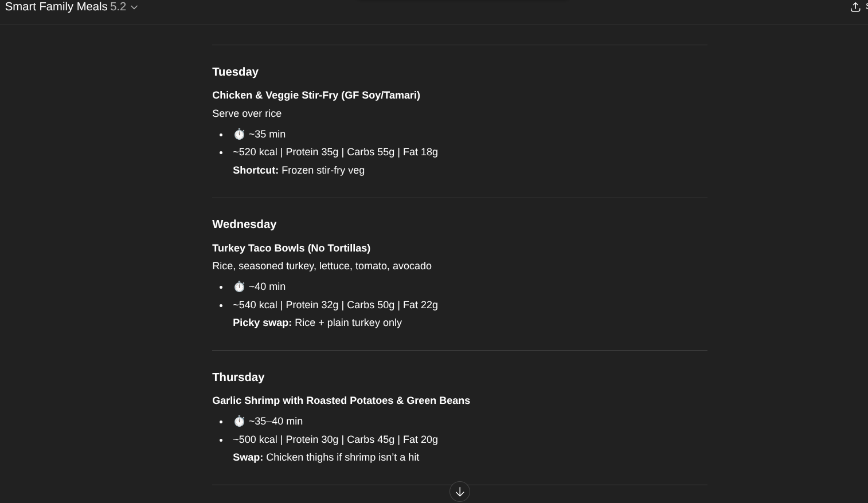This screenshot has width=868, height=503.
Task: Click the Thursday heading
Action: coord(238,377)
